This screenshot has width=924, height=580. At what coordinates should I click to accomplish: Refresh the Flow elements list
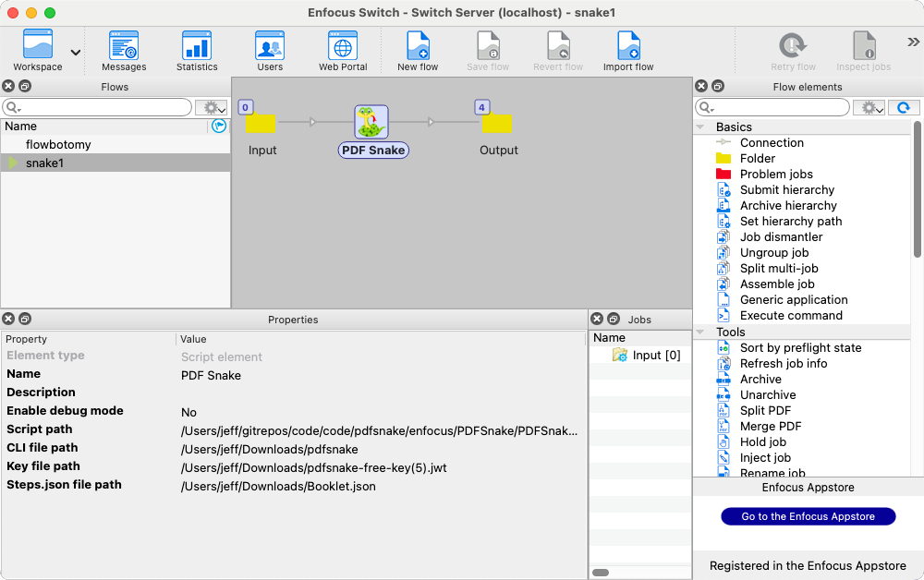point(904,107)
